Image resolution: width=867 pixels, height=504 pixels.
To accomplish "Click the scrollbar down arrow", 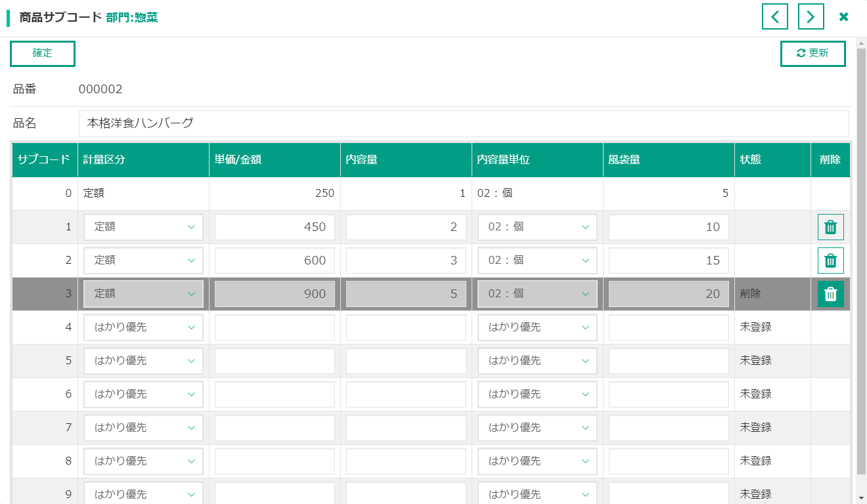I will [x=861, y=498].
